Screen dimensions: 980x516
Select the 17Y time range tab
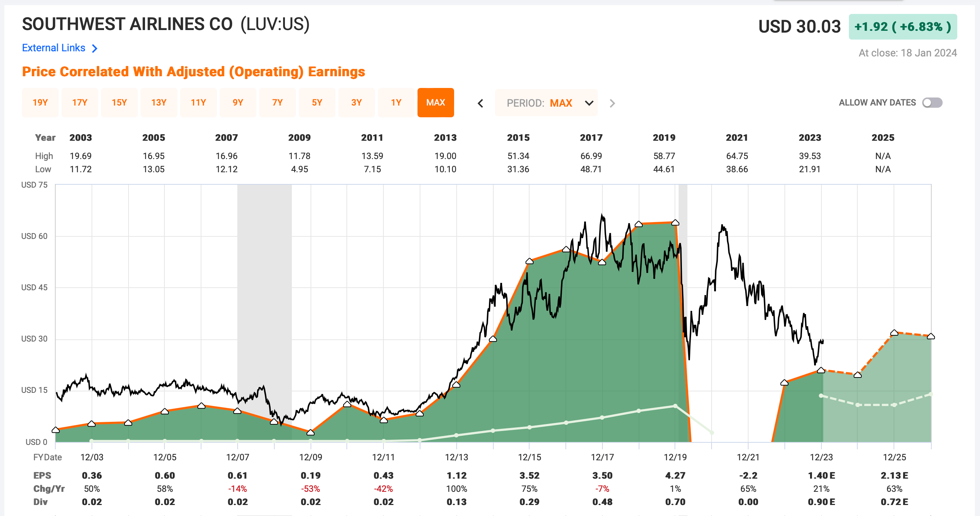click(x=80, y=103)
